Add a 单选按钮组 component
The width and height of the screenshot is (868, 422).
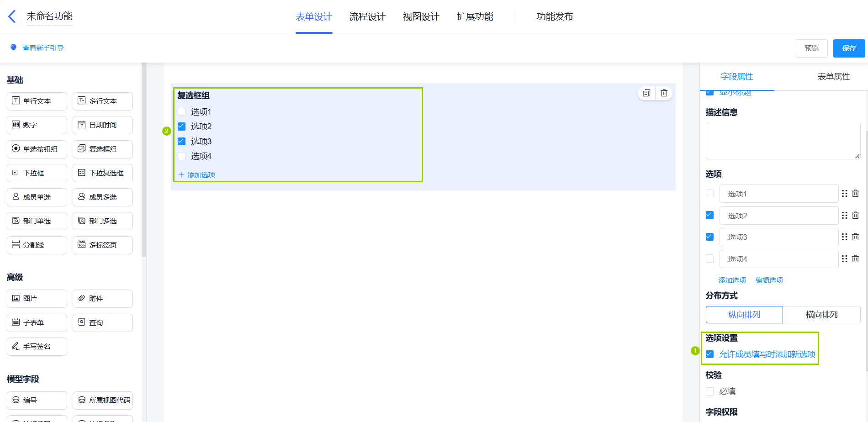click(37, 149)
